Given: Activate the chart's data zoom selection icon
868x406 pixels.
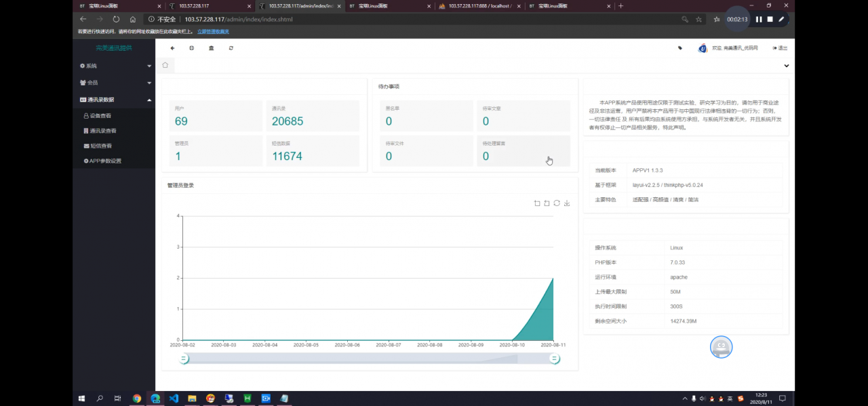Looking at the screenshot, I should (x=536, y=203).
